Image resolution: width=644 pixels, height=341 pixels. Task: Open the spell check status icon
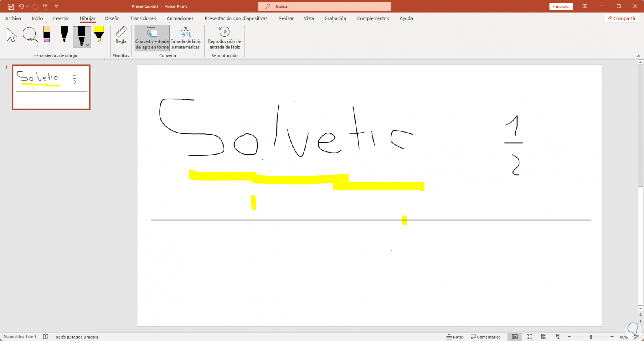click(46, 337)
